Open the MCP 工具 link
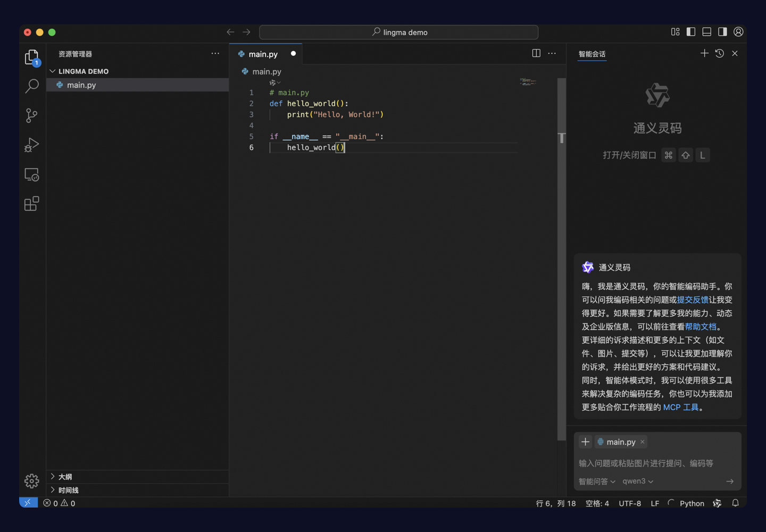Screen dimensions: 766x532 point(681,407)
